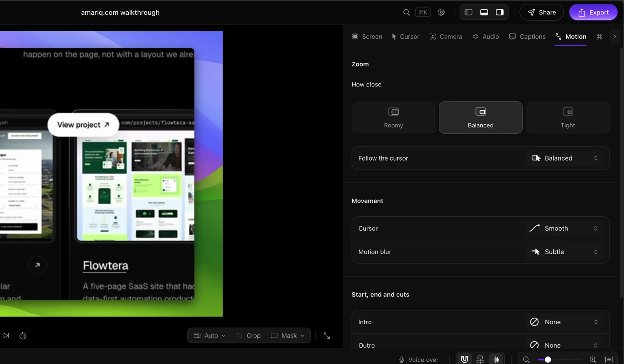Toggle timeline magnet snapping

point(464,359)
